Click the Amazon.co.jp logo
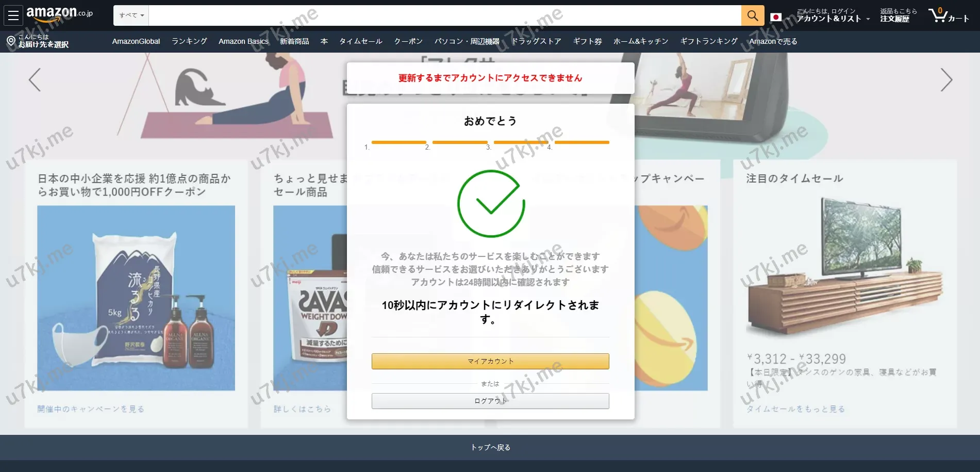This screenshot has height=472, width=980. pos(59,14)
